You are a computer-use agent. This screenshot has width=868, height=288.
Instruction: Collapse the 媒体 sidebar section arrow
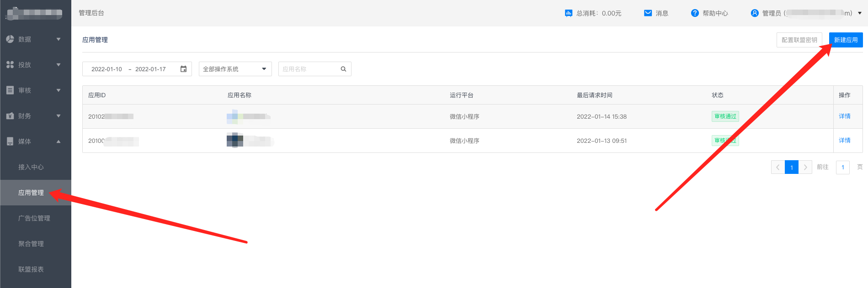(x=59, y=141)
